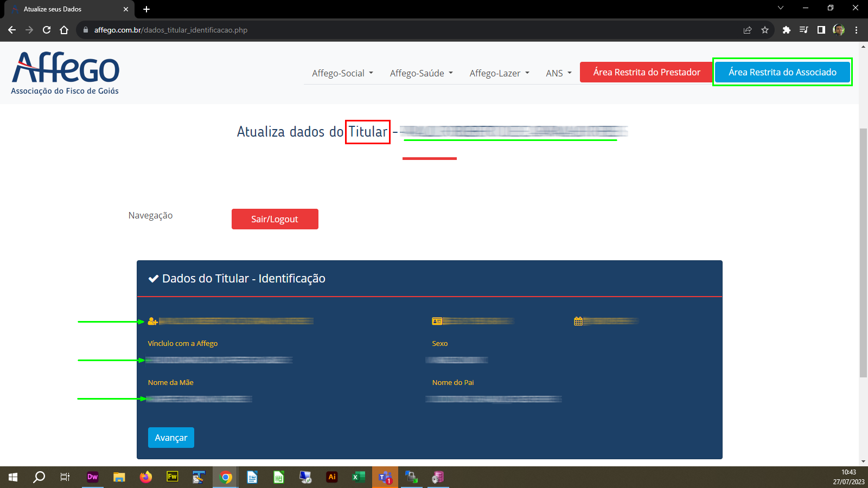Expand the Affego-Social dropdown menu
Viewport: 868px width, 488px height.
pyautogui.click(x=342, y=73)
